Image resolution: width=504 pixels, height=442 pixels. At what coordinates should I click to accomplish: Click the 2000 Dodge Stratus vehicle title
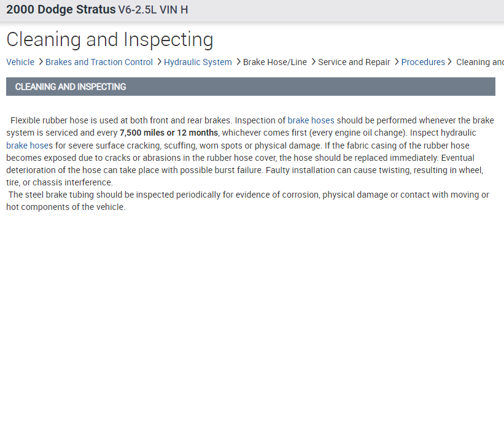tap(61, 10)
